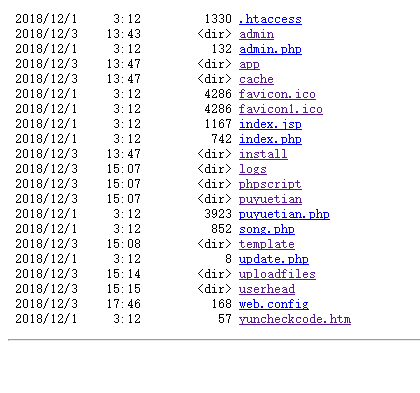Open the logs directory link
Image resolution: width=420 pixels, height=393 pixels.
(253, 169)
